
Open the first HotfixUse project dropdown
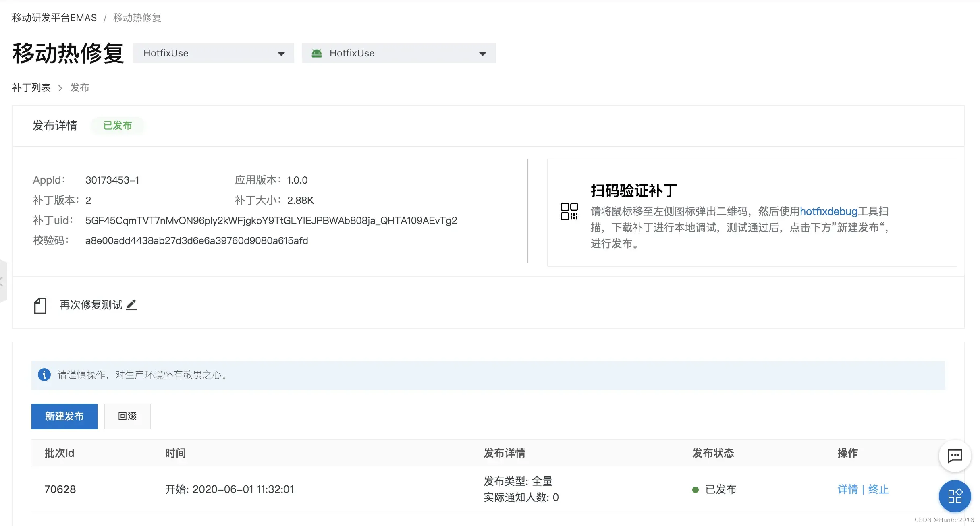[x=214, y=53]
